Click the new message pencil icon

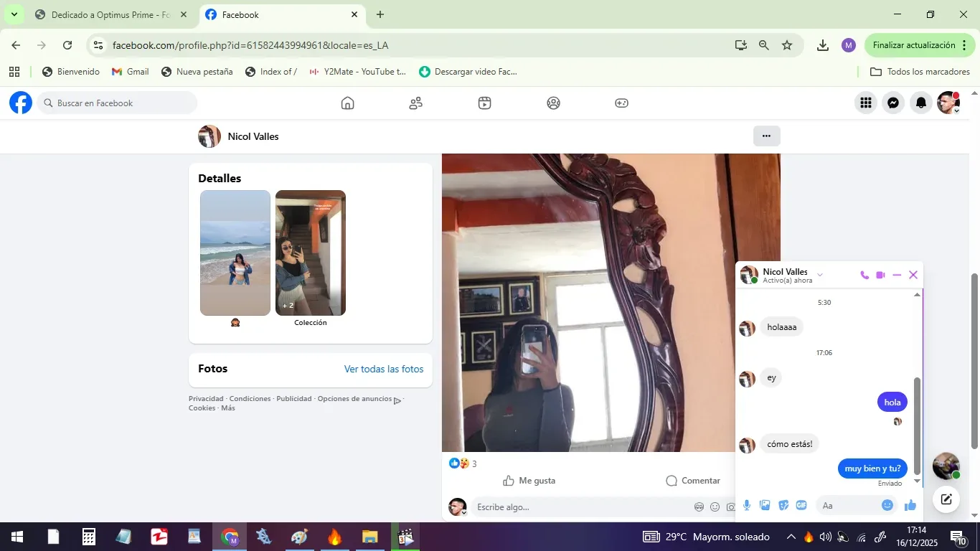(946, 499)
